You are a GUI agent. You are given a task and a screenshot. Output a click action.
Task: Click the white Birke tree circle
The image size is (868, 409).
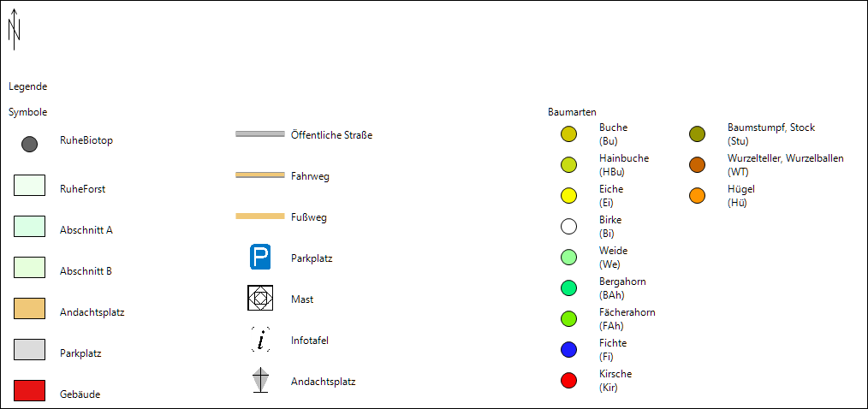click(x=568, y=227)
